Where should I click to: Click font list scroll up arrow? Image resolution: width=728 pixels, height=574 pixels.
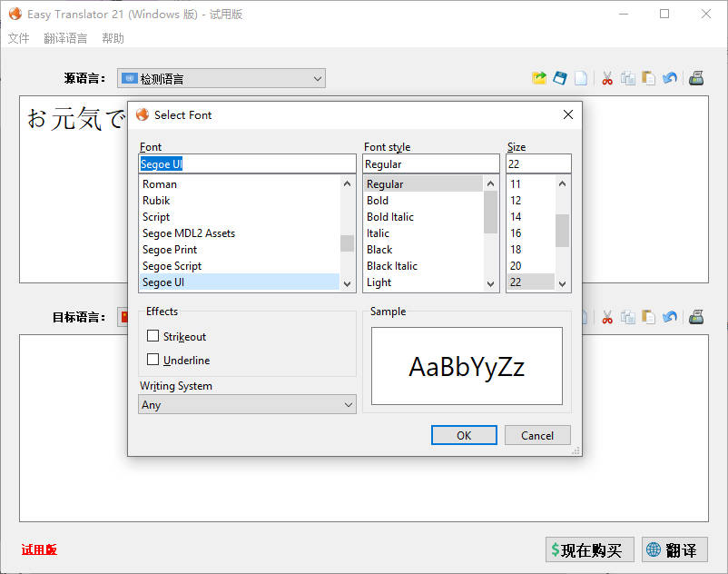pos(347,183)
